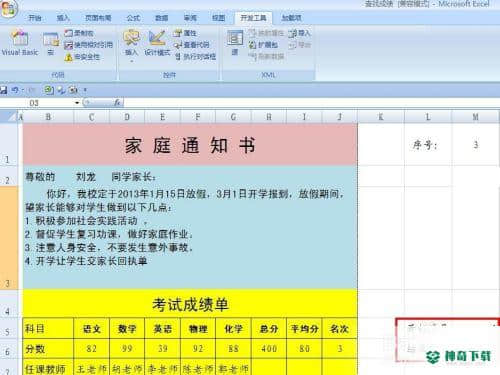Toggle Use Relative References option
The image size is (500, 375).
[89, 45]
